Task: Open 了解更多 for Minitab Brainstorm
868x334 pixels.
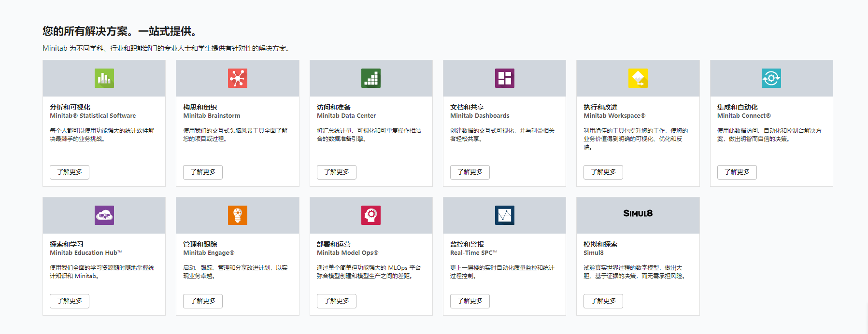Action: (x=203, y=172)
